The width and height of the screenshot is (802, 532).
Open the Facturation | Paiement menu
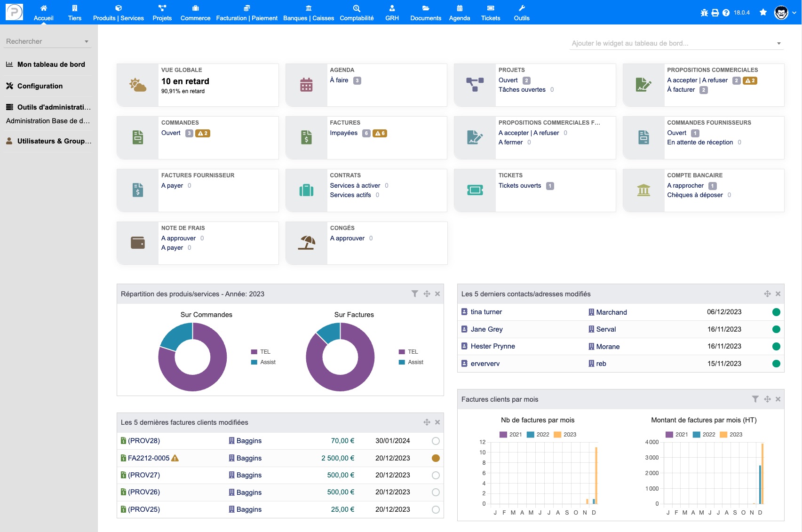pyautogui.click(x=247, y=13)
